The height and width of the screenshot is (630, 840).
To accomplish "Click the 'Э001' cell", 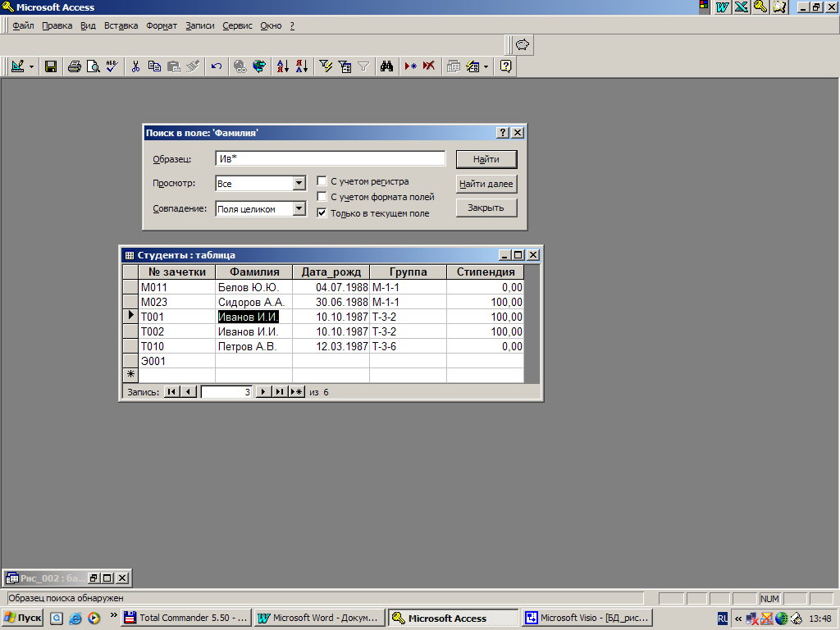I will 177,361.
